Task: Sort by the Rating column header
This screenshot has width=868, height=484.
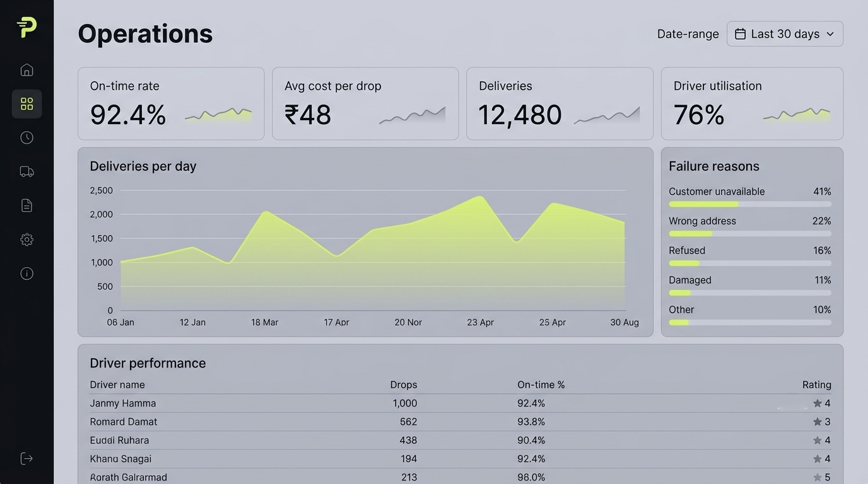Action: click(x=817, y=384)
